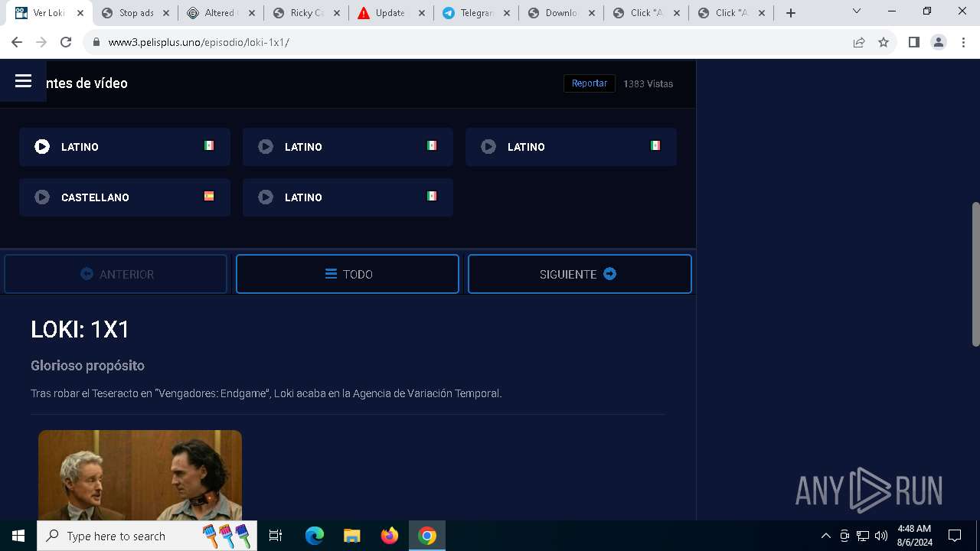Close the Ver Loki tab
The image size is (980, 551).
80,13
